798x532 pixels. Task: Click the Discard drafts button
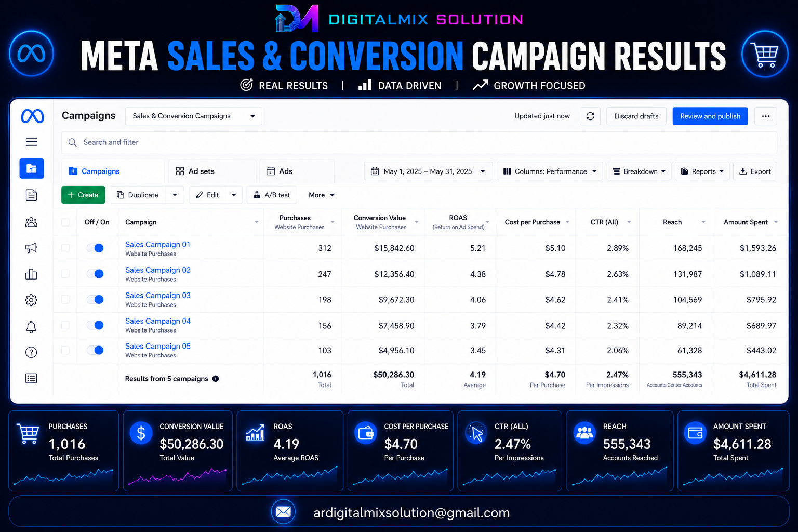point(636,116)
